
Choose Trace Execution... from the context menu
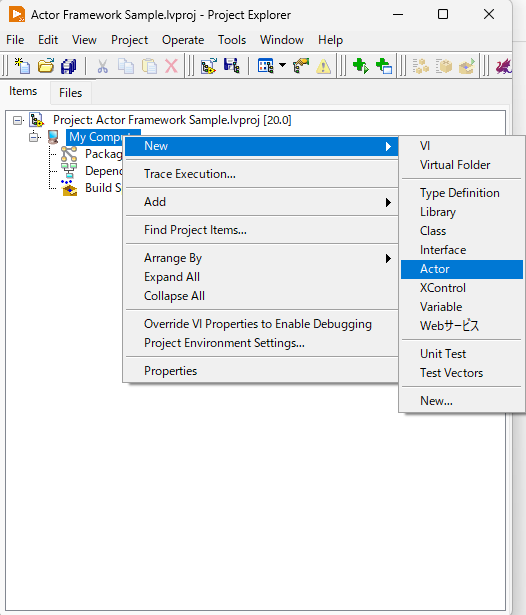[x=261, y=174]
